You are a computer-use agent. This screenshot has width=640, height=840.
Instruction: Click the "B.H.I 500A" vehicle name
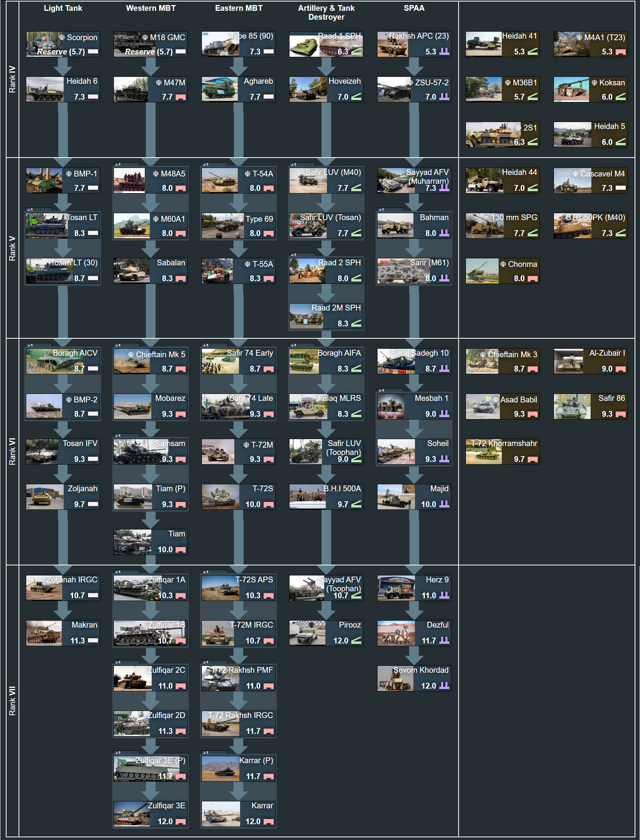click(x=342, y=489)
